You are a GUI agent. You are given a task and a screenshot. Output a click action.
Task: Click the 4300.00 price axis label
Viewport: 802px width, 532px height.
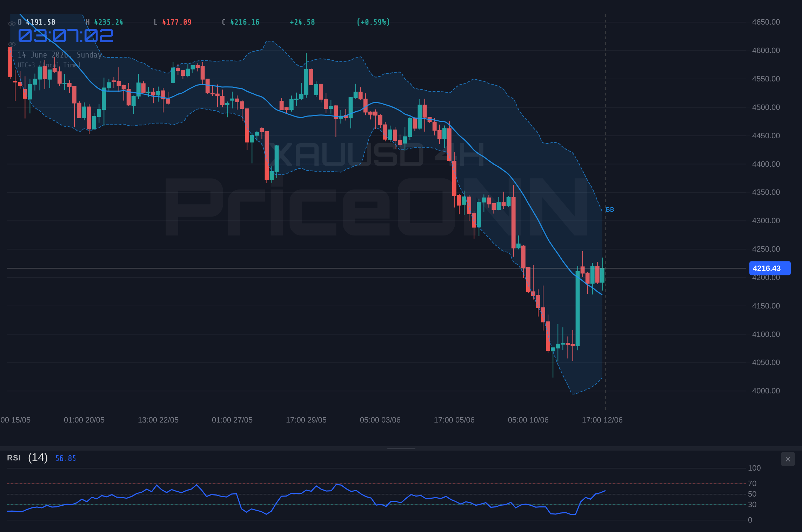click(766, 221)
